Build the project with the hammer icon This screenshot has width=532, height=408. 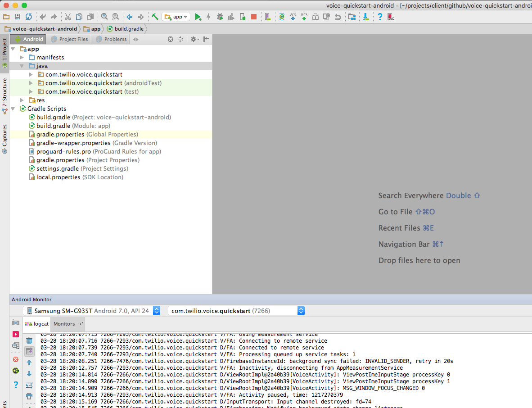(154, 17)
